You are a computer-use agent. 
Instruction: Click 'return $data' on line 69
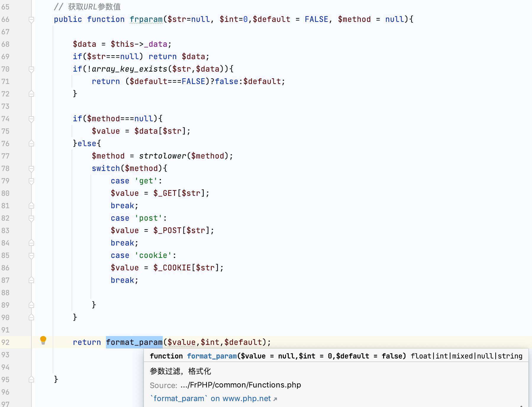(177, 57)
